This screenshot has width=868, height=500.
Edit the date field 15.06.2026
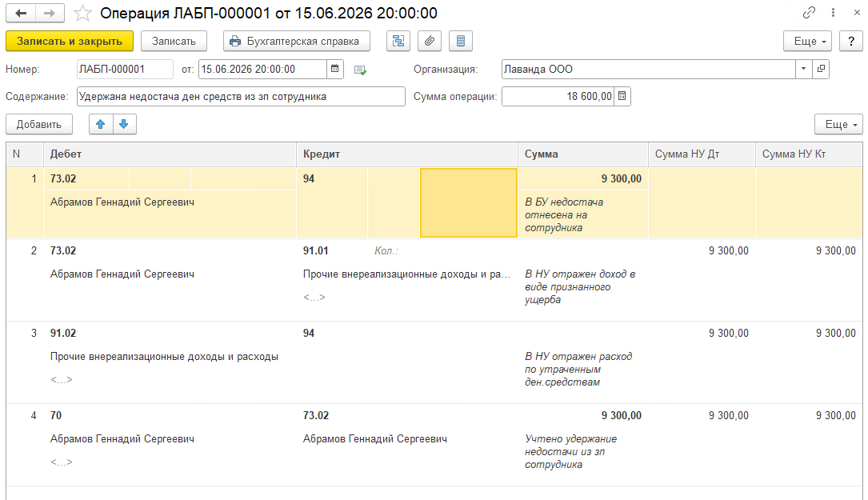tap(262, 70)
